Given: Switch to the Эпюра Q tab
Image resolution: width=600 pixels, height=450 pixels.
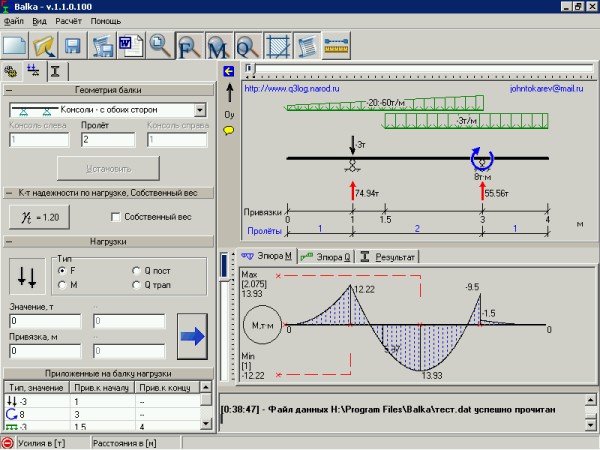Looking at the screenshot, I should coord(326,257).
